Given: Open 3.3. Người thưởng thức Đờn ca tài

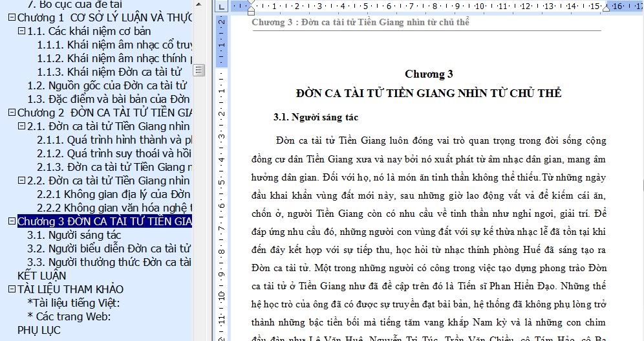Looking at the screenshot, I should tap(109, 261).
